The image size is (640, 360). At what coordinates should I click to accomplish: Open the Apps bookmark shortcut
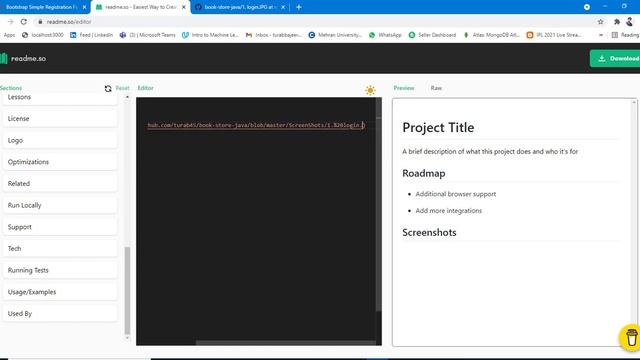pos(8,35)
